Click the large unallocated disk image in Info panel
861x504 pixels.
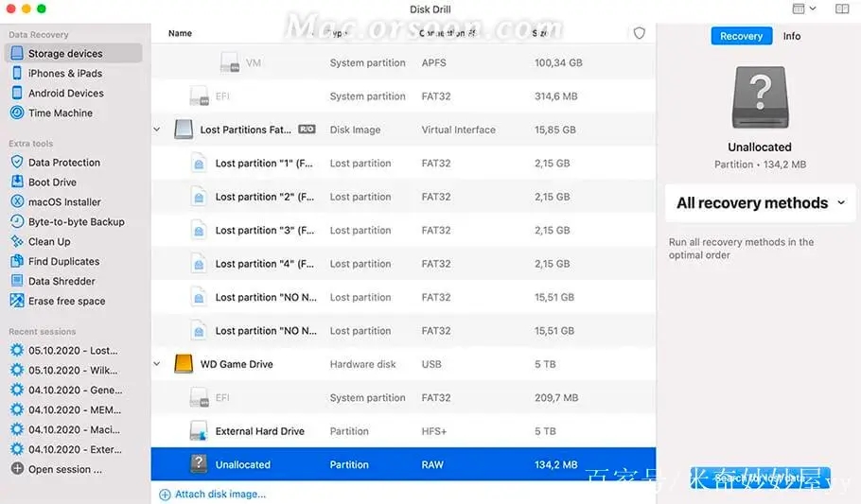coord(760,97)
